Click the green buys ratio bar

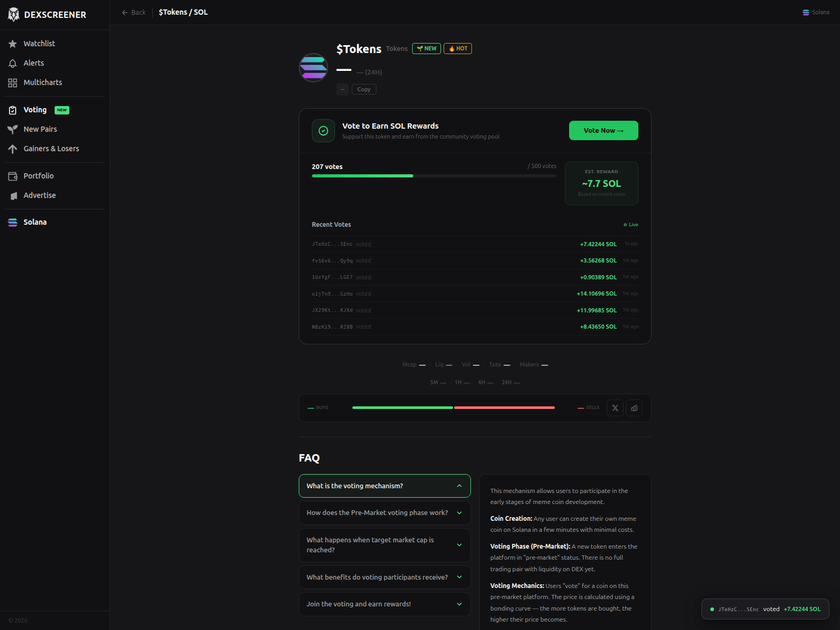[x=403, y=407]
